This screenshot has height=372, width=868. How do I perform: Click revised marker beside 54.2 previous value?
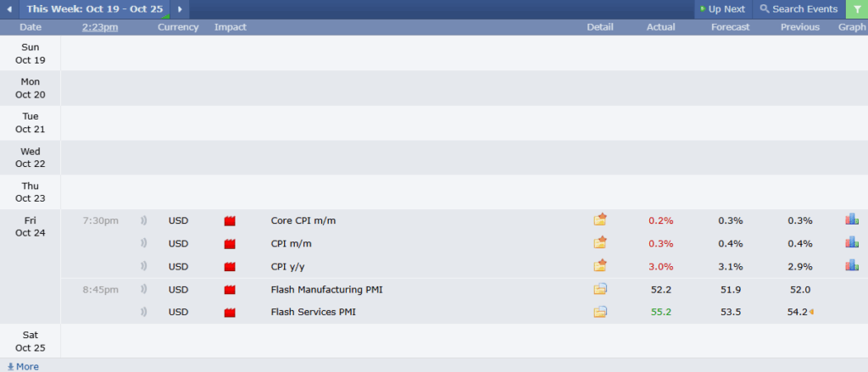coord(812,312)
